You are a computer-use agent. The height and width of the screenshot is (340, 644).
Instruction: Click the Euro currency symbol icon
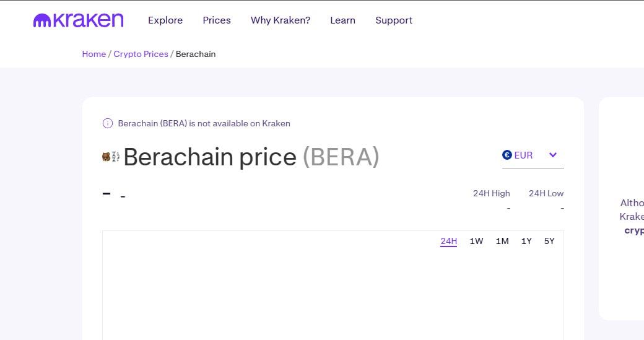[x=507, y=155]
